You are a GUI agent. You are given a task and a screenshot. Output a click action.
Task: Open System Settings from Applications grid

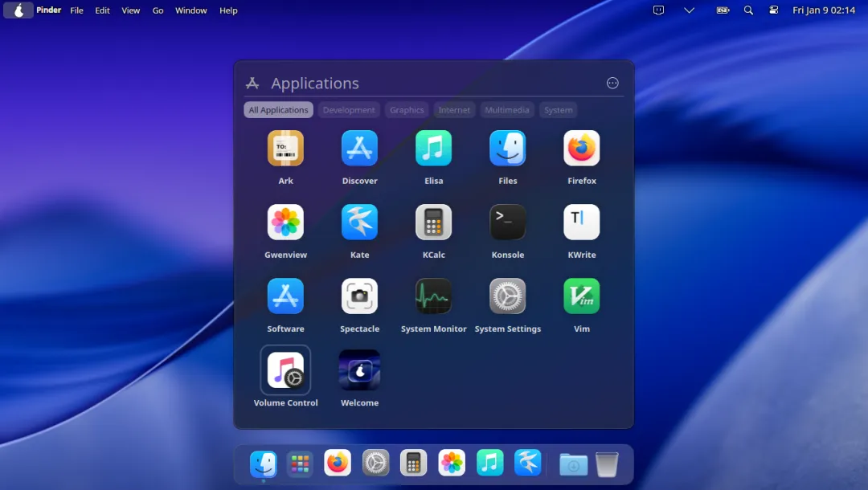click(x=508, y=296)
